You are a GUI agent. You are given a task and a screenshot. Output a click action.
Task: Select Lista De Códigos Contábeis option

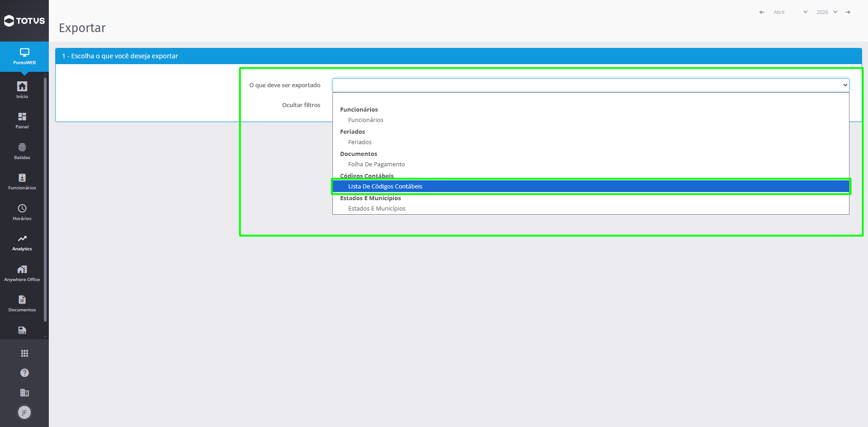(591, 186)
